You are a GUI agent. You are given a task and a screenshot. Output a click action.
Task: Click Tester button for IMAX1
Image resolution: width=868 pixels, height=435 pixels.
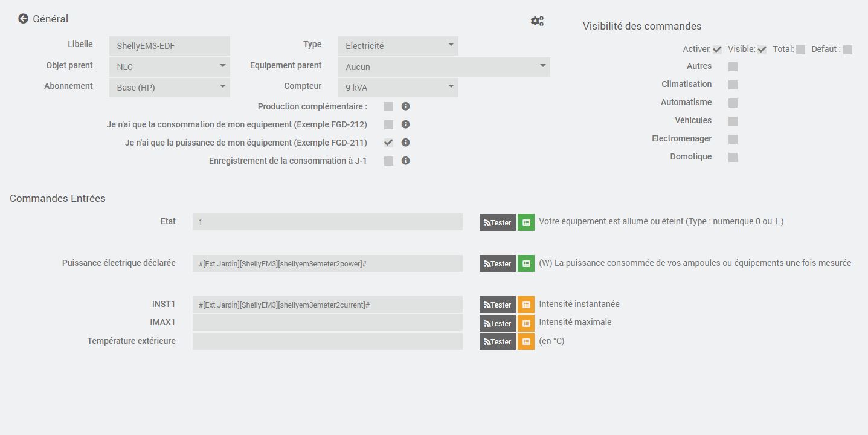[498, 323]
